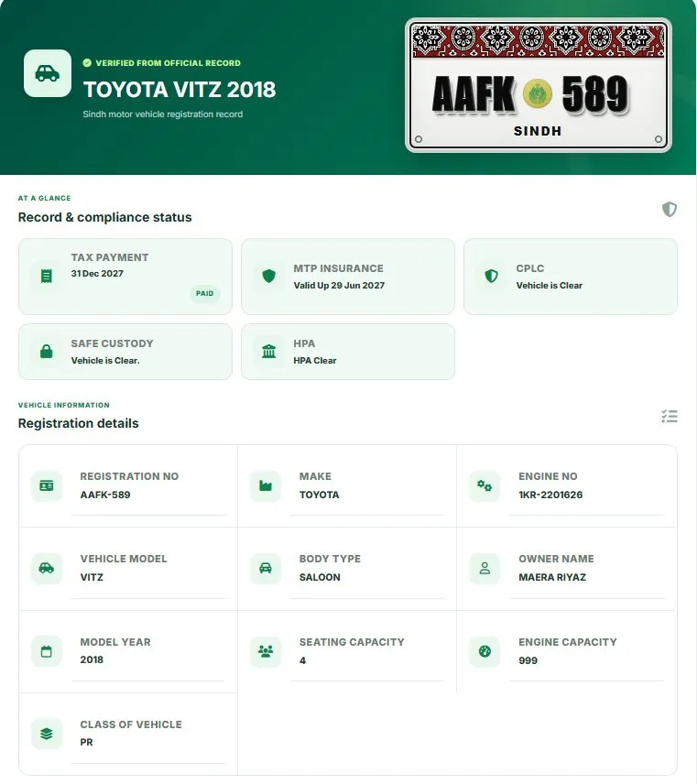
Task: Click the ID card icon for Registration No
Action: tap(47, 485)
